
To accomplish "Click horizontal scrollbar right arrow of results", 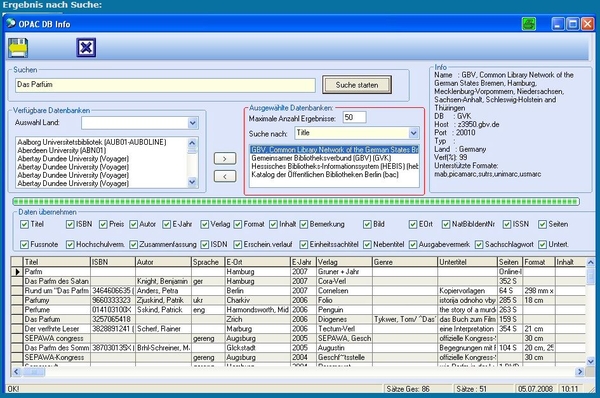I will pyautogui.click(x=580, y=371).
